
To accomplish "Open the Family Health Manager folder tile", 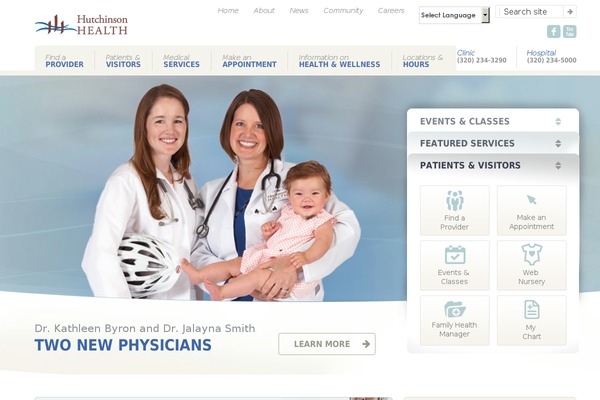I will pyautogui.click(x=455, y=320).
